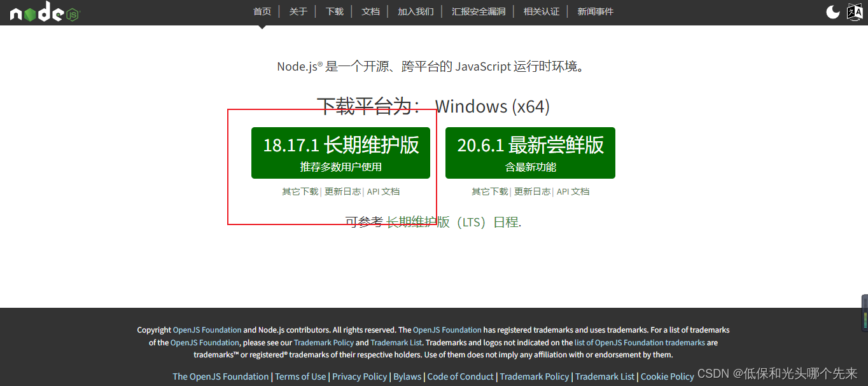Open Code of Conduct footer link
Image resolution: width=868 pixels, height=386 pixels.
(461, 376)
